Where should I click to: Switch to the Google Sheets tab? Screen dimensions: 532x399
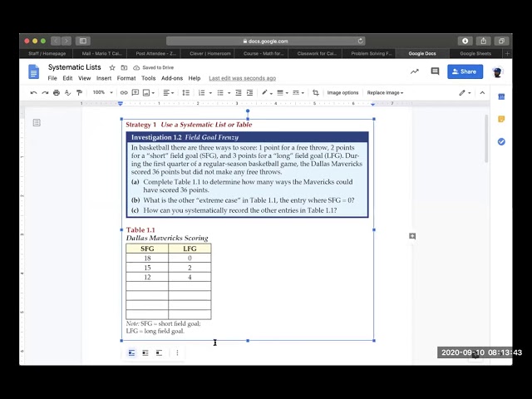475,53
